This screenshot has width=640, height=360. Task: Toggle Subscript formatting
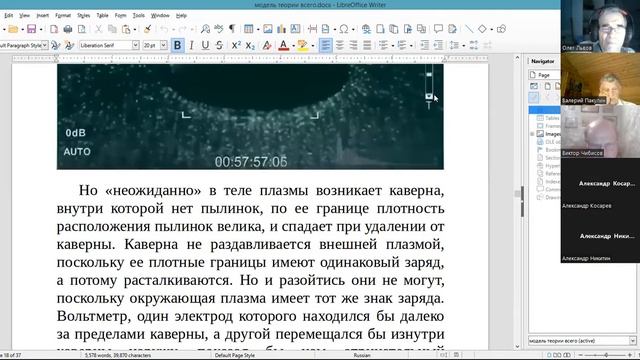[250, 45]
